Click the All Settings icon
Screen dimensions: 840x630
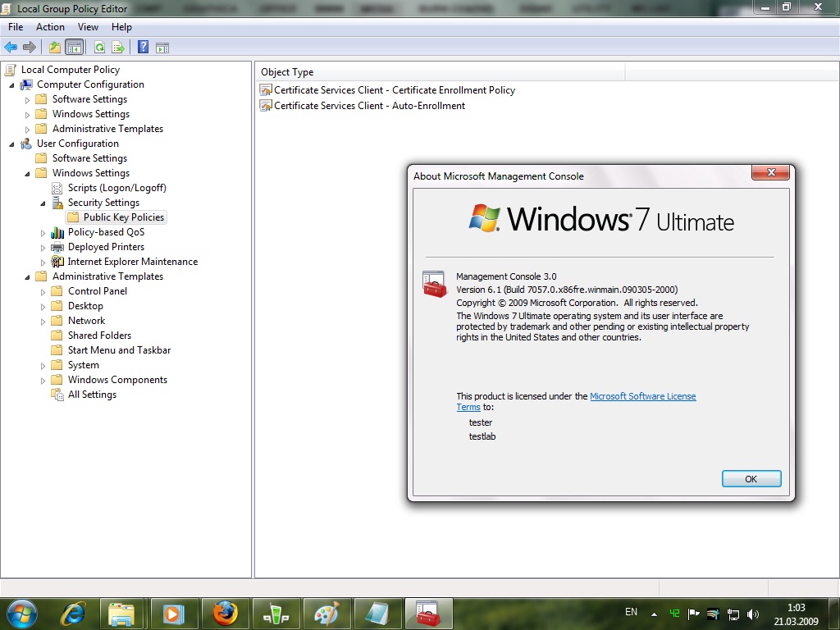click(57, 395)
